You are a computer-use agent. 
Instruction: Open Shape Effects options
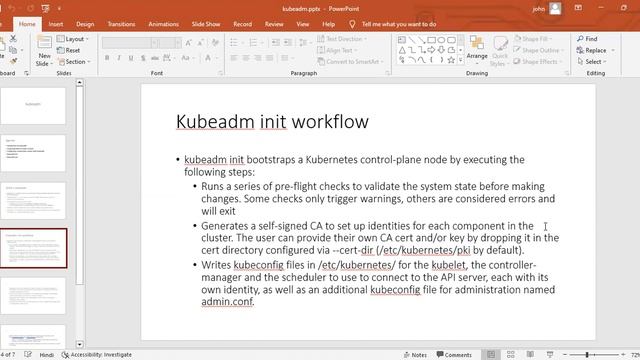pyautogui.click(x=538, y=62)
